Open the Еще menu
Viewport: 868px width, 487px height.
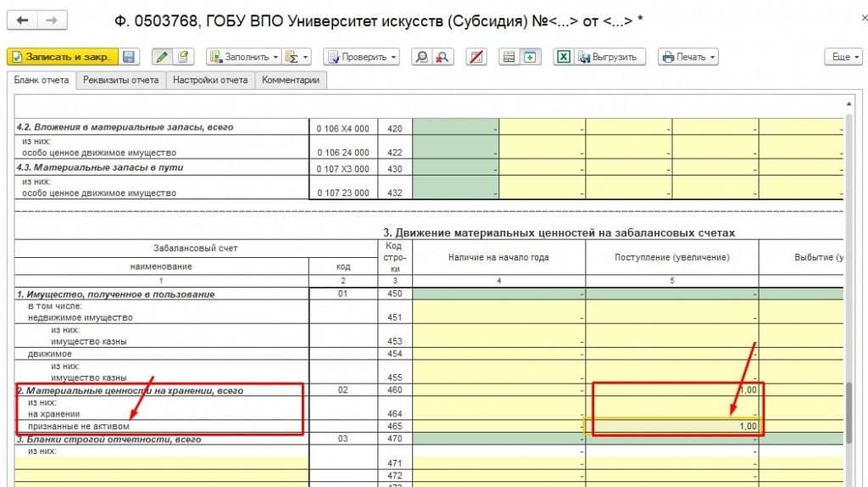click(843, 57)
